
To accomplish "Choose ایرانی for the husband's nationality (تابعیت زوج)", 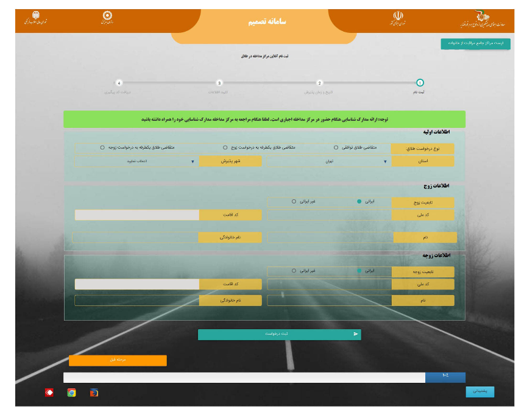I will point(359,201).
